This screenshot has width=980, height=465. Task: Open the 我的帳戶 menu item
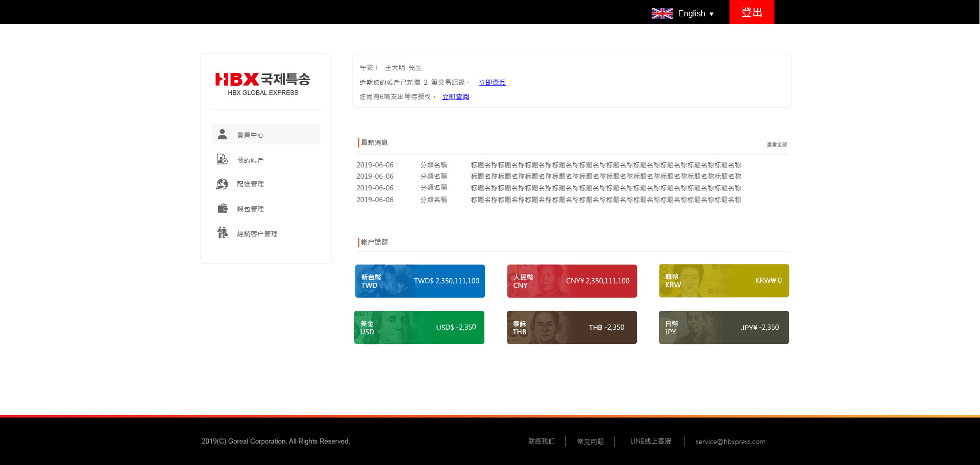tap(250, 160)
